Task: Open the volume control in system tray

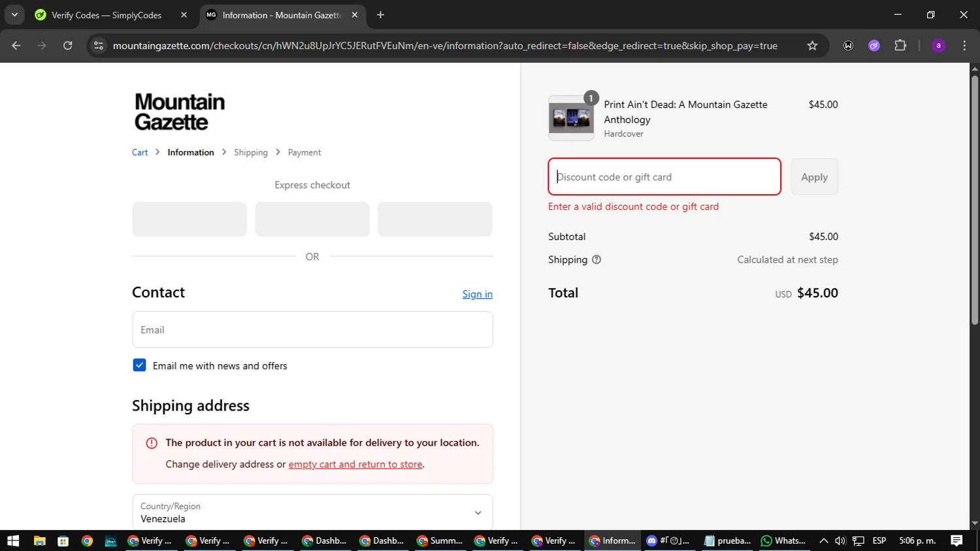Action: (840, 541)
